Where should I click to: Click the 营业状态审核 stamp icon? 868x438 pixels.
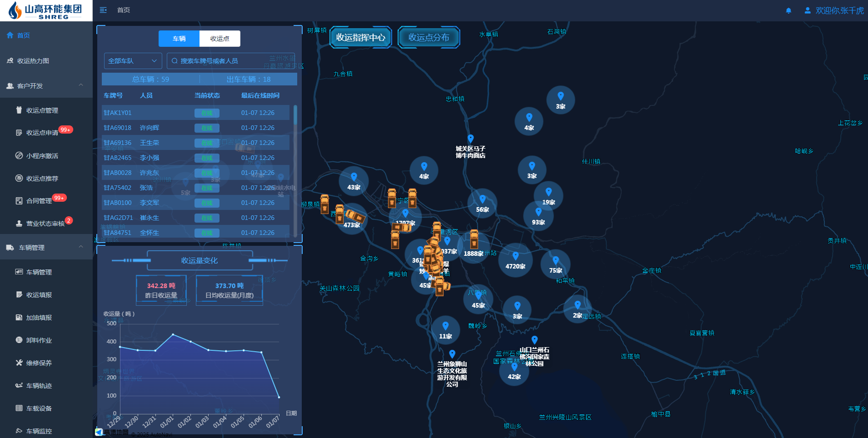(x=19, y=224)
